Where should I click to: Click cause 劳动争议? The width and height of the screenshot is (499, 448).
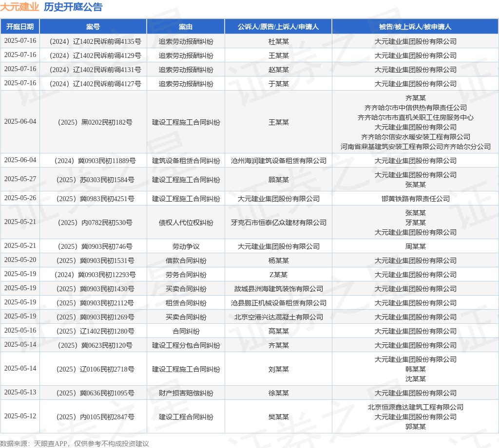coord(186,247)
